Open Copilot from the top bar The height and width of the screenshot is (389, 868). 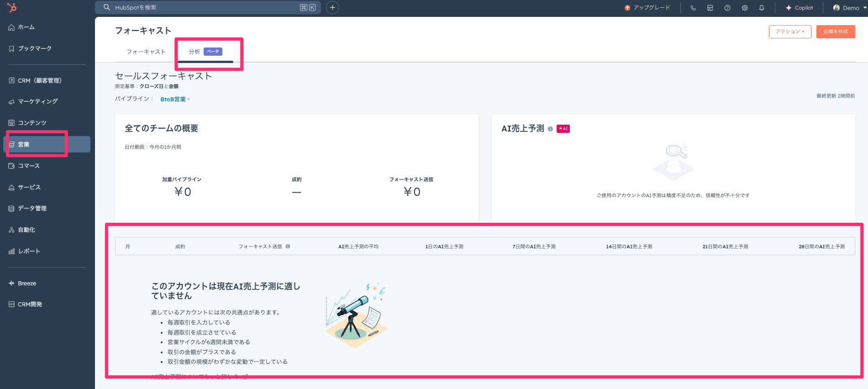[799, 8]
